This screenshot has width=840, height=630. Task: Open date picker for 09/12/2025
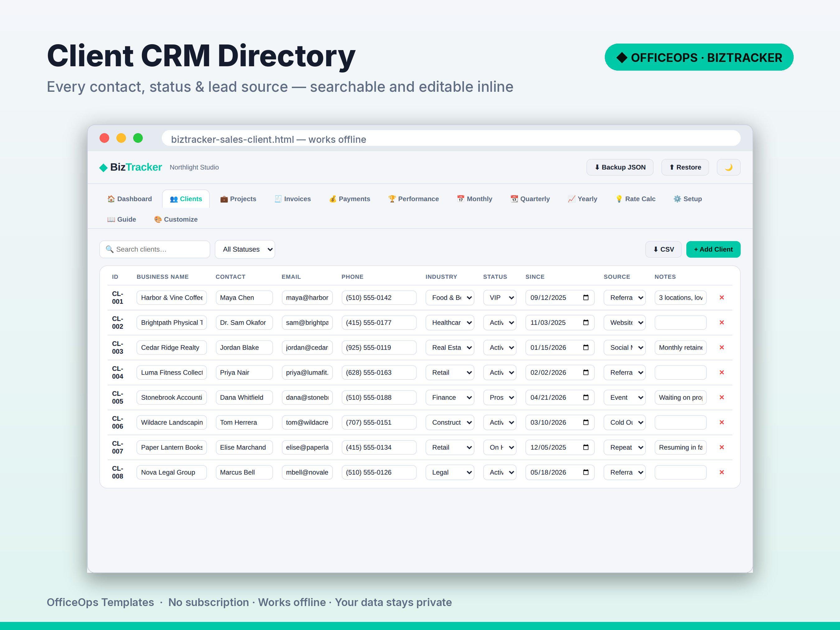(x=586, y=297)
